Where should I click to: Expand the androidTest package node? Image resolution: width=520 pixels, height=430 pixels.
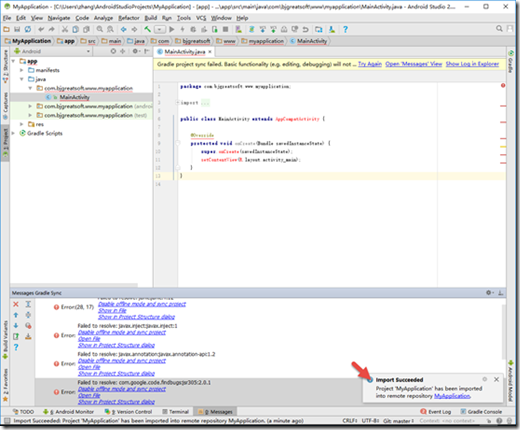[30, 106]
